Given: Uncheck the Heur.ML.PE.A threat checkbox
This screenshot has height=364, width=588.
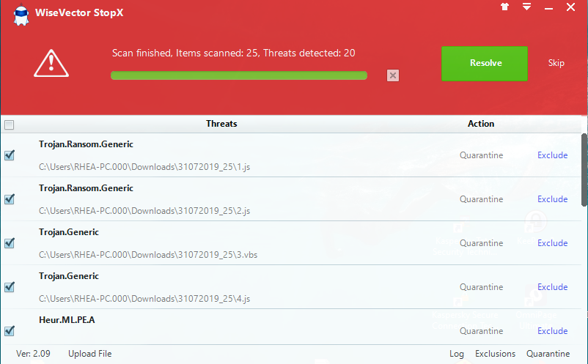Looking at the screenshot, I should [x=10, y=330].
